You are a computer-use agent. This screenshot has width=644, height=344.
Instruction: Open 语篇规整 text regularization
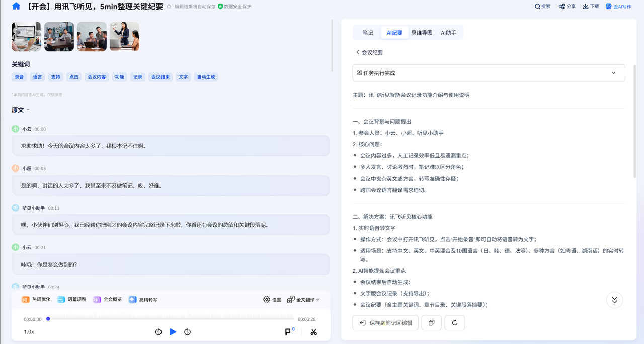(71, 299)
